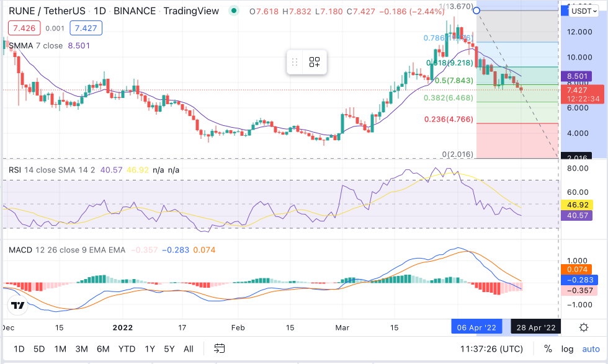The image size is (608, 364).
Task: Select the 6M time range
Action: (103, 349)
